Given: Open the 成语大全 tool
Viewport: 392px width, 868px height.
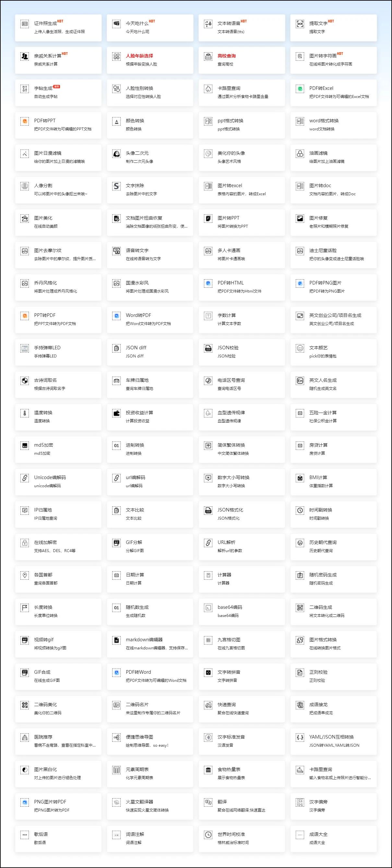Looking at the screenshot, I should (318, 834).
